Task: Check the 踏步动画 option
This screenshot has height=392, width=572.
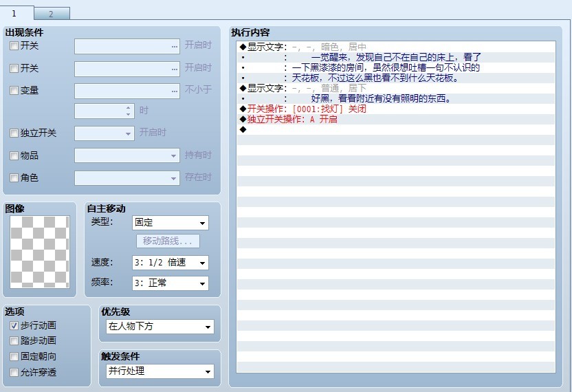Action: 14,340
